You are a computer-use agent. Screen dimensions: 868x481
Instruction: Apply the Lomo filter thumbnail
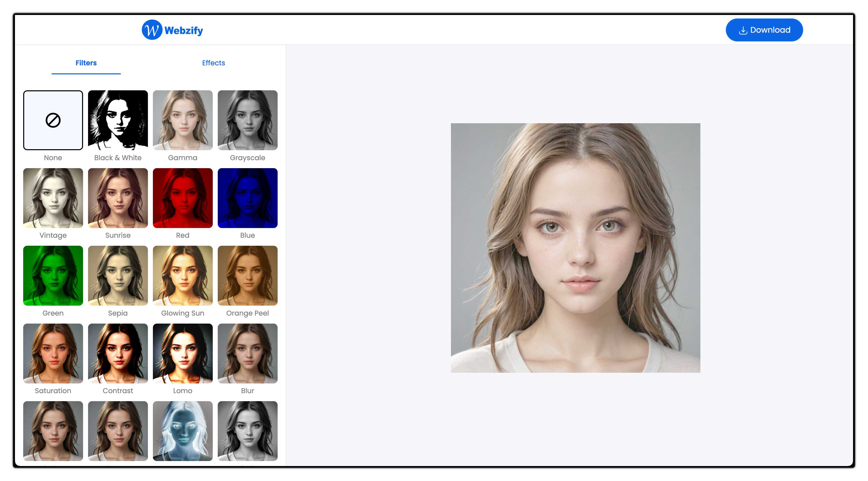pos(183,353)
